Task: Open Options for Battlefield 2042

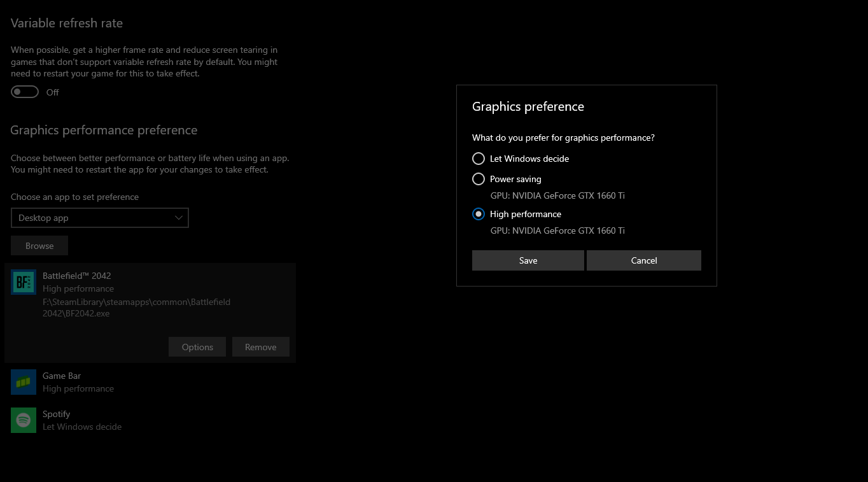Action: click(197, 347)
